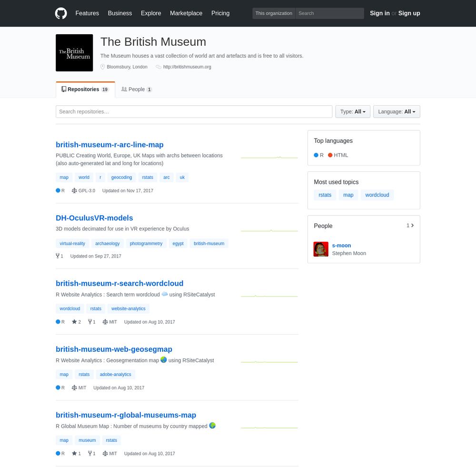Screen dimensions: 476x476
Task: Click the 'People' heading in sidebar card
Action: (x=323, y=226)
